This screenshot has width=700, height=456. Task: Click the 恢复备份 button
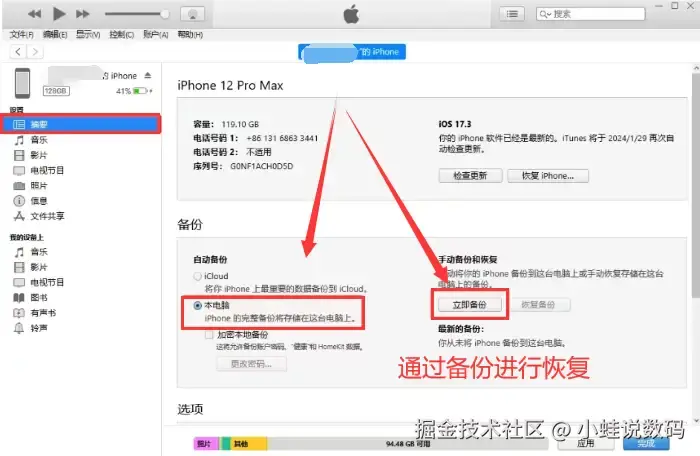(x=538, y=305)
